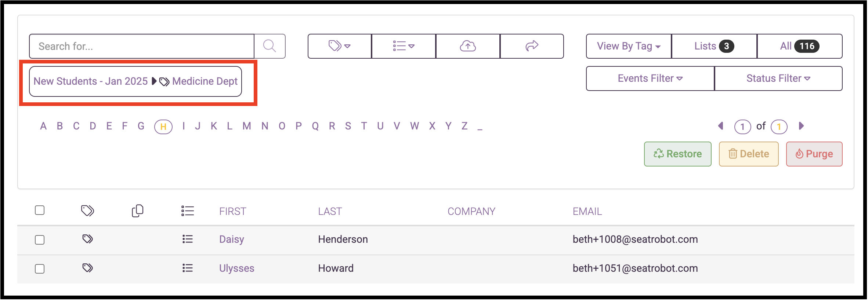Click the Purge button
Viewport: 868px width, 300px height.
coord(814,154)
